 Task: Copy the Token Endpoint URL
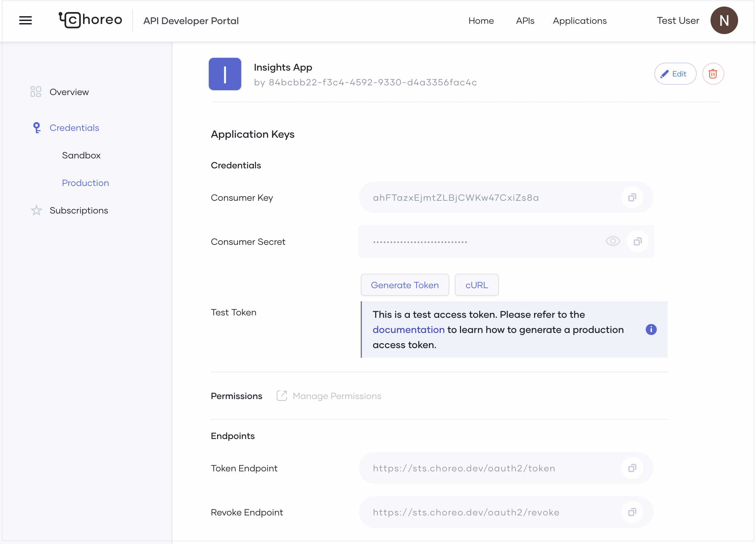(x=632, y=468)
